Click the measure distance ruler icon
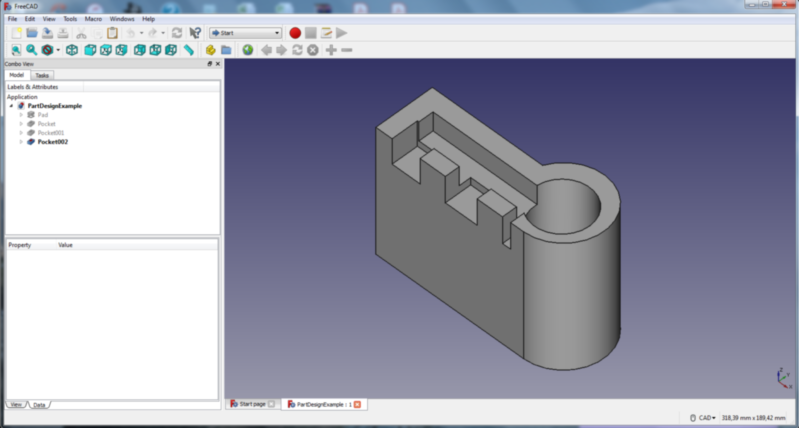 coord(189,50)
